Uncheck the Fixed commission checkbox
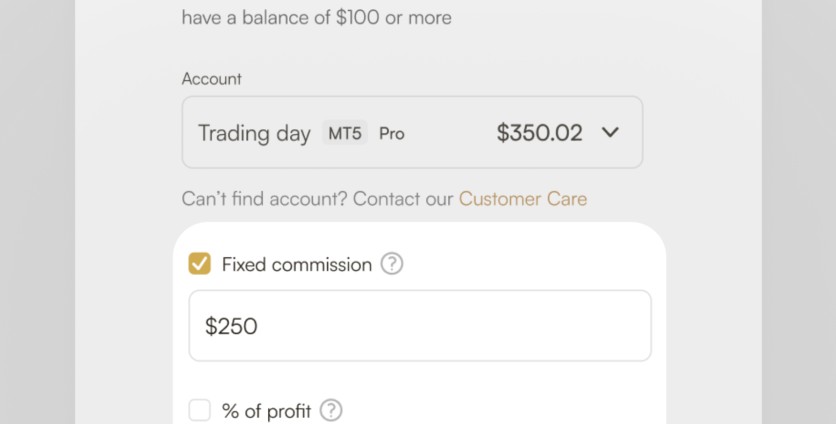Screen dimensions: 836x424 [x=200, y=264]
